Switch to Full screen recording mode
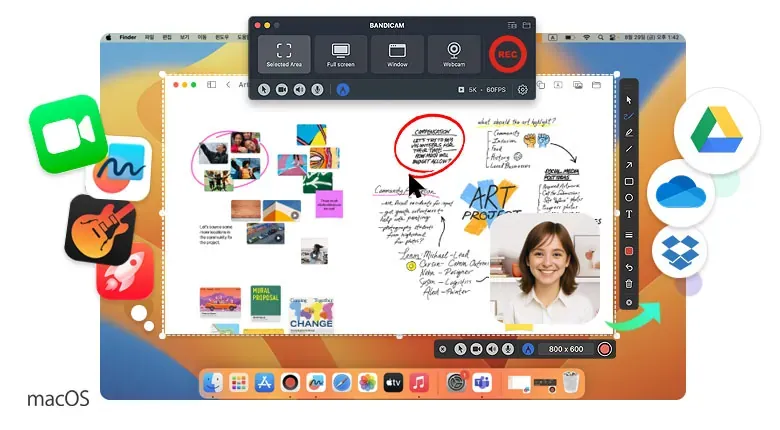 point(341,54)
